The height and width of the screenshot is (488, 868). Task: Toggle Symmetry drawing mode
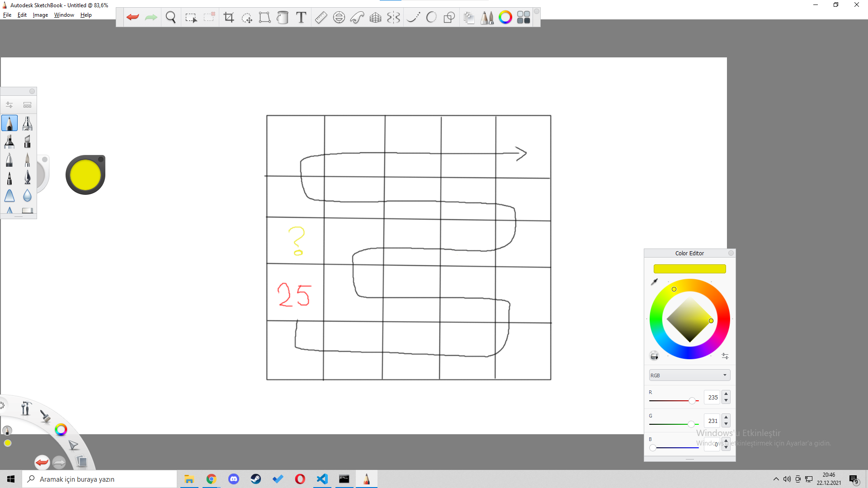point(393,18)
